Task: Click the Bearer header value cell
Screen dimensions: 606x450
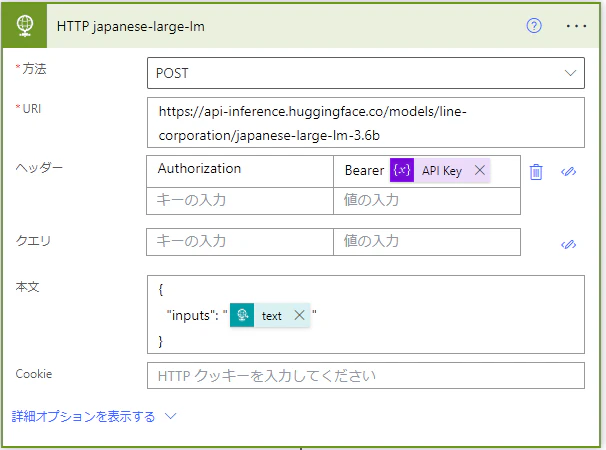Action: (x=427, y=172)
